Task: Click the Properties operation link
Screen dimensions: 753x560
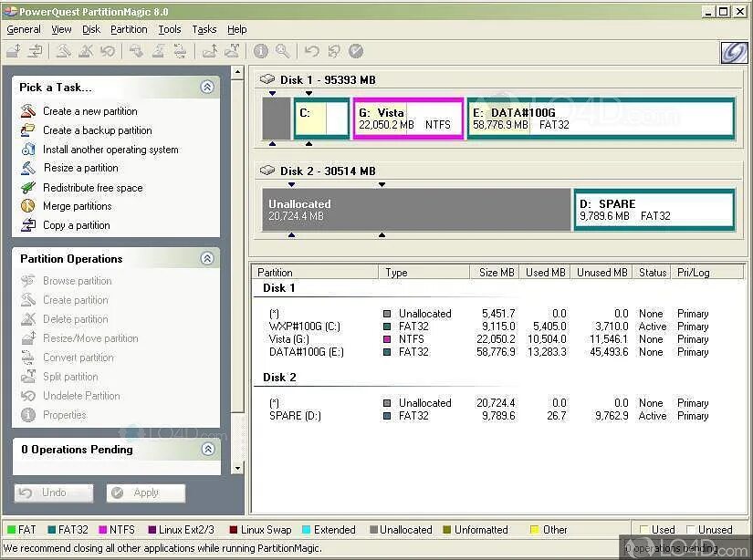Action: coord(65,415)
